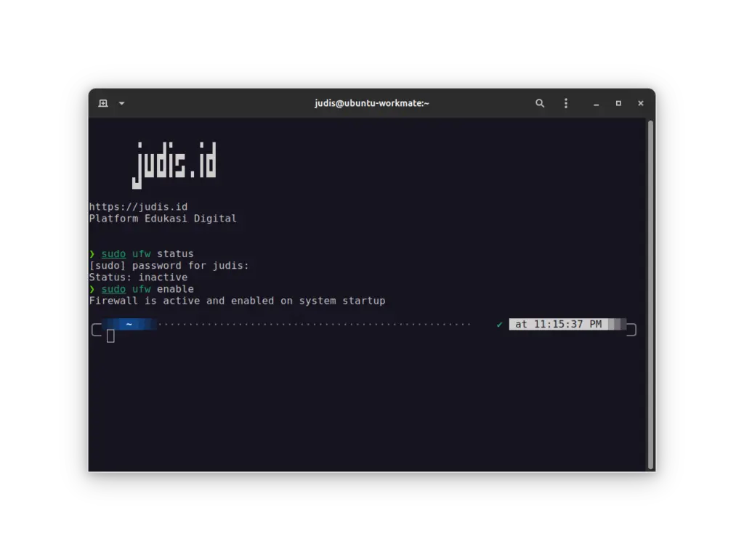Click the green arrow before sudo ufw enable

92,288
